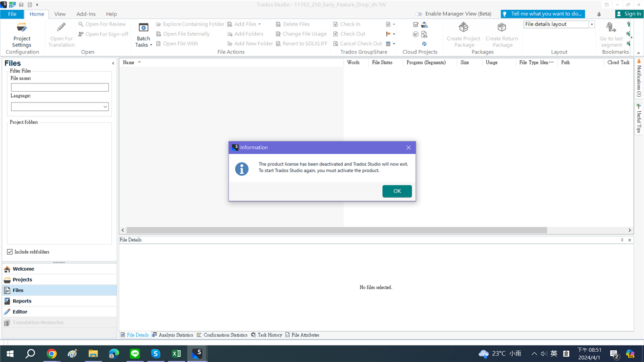Switch to the Add-Ins ribbon tab
Image resolution: width=644 pixels, height=362 pixels.
click(86, 14)
